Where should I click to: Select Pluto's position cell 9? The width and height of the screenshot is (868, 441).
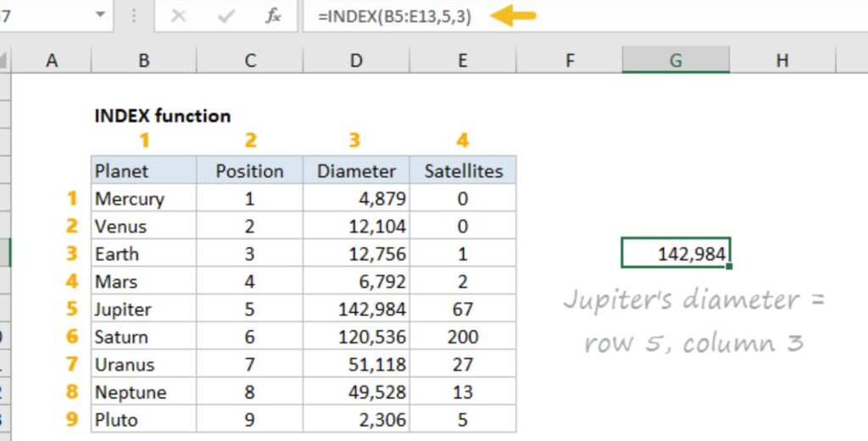250,420
